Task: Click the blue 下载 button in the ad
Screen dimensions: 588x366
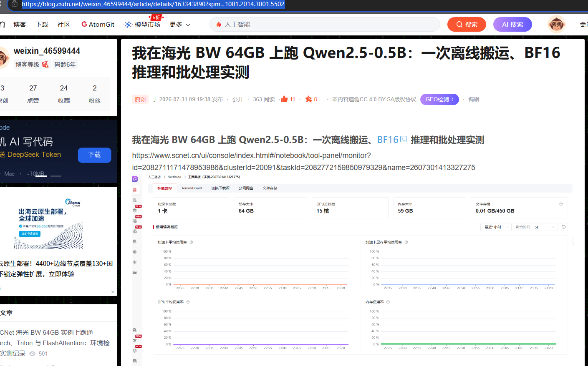Action: coord(94,155)
